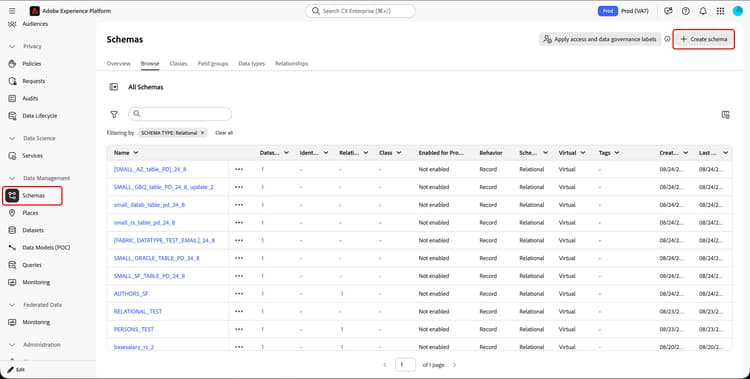This screenshot has width=750, height=379.
Task: Remove the SCHEMA TYPE: Relational filter chip
Action: (202, 133)
